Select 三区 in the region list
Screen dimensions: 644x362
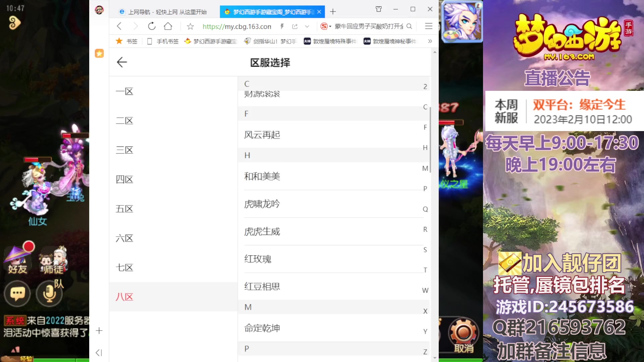pos(173,150)
